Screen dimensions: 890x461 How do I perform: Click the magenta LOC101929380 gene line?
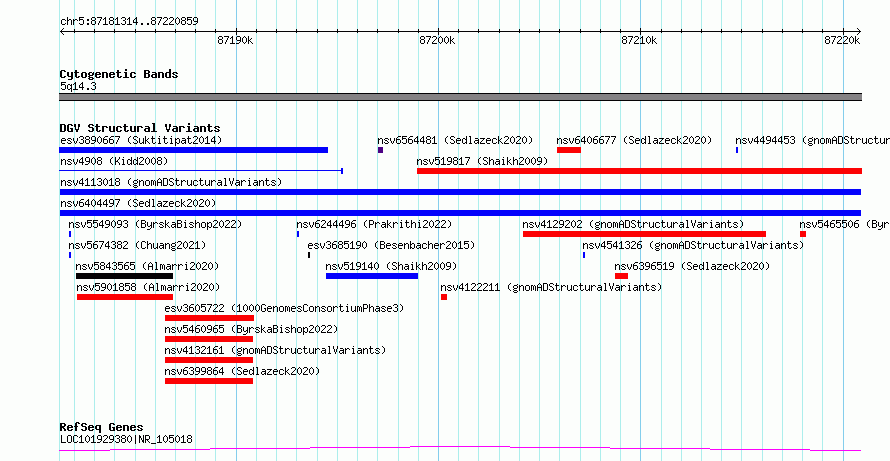tap(460, 449)
